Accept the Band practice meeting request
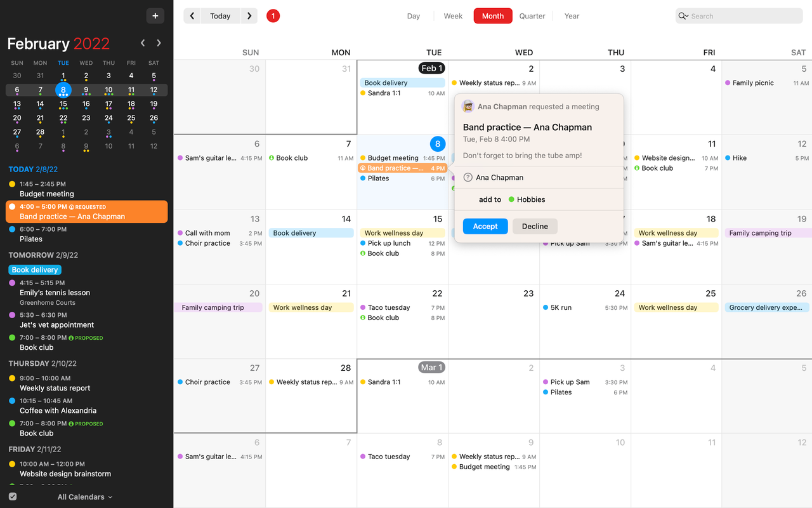This screenshot has height=508, width=812. point(485,226)
